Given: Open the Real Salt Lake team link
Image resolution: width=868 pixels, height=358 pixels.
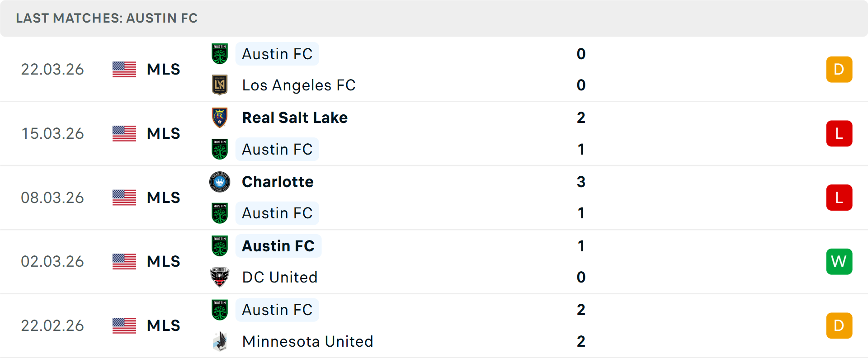Looking at the screenshot, I should pos(295,118).
